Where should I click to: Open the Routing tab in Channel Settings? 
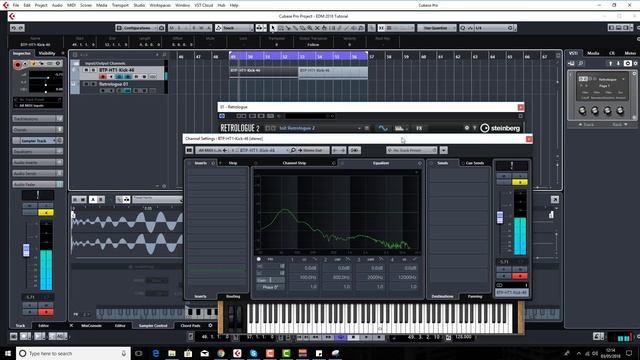(x=233, y=296)
